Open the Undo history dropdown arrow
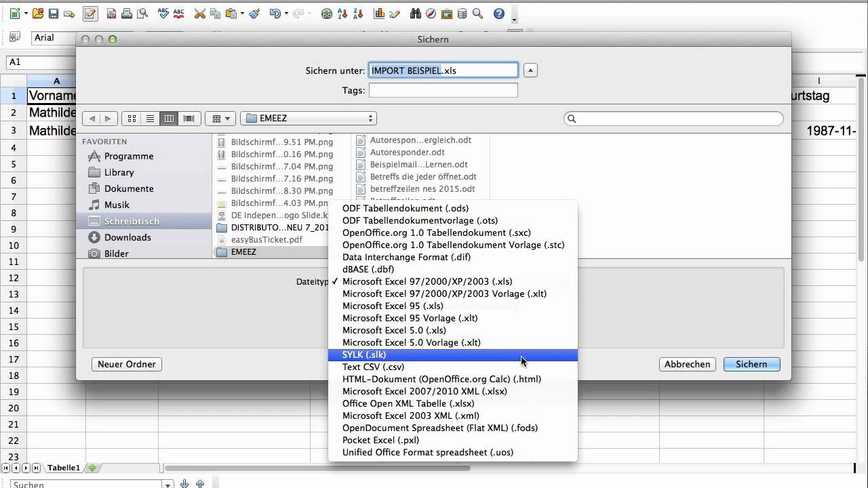868x488 pixels. [286, 13]
